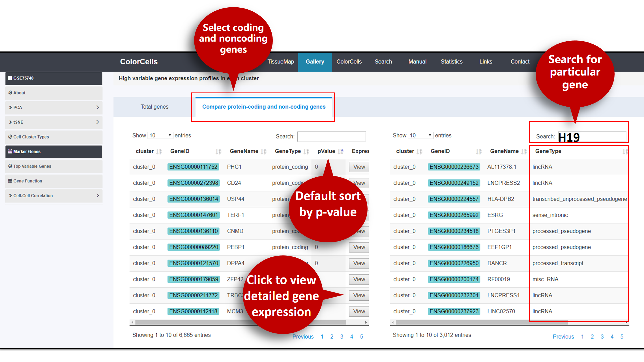The image size is (644, 362).
Task: Select Compare protein-coding and non-coding genes tab
Action: pos(264,107)
